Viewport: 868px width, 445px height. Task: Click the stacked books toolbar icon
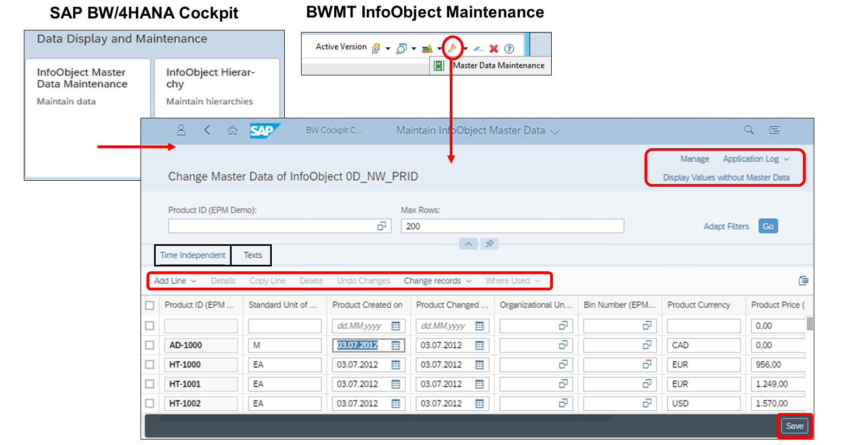coord(427,49)
